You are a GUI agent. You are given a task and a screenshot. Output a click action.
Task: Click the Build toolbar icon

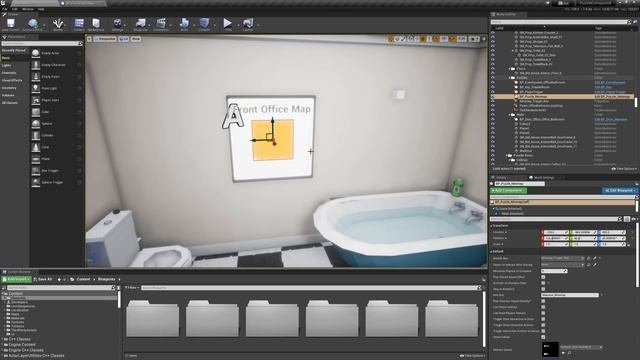[x=184, y=24]
